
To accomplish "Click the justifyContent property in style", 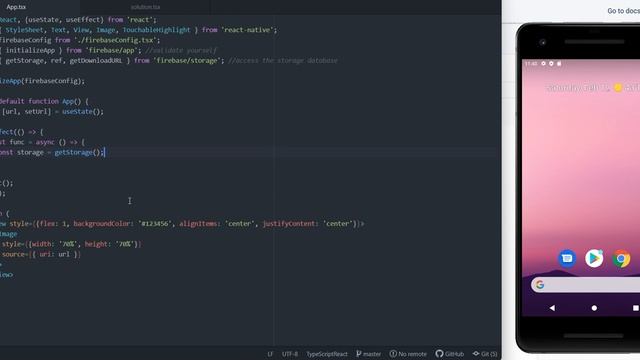I will point(290,224).
